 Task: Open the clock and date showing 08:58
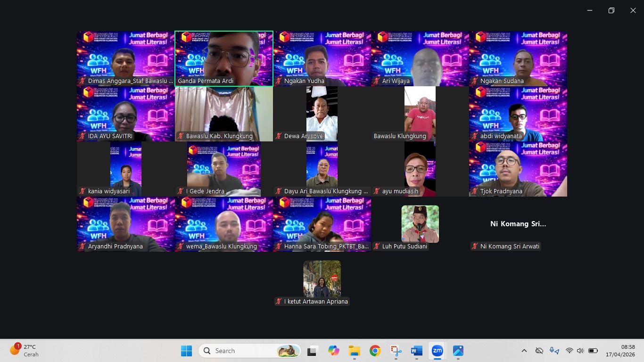(x=620, y=351)
